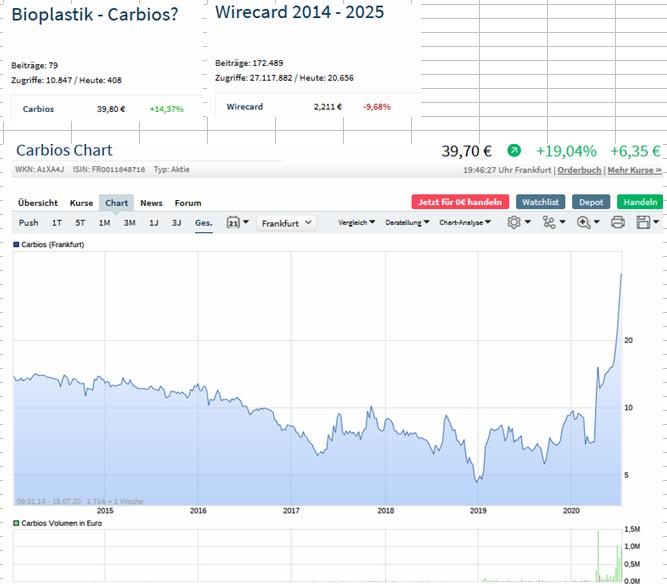This screenshot has width=667, height=584.
Task: Click the Beiträge: 79 text
Action: click(x=34, y=66)
